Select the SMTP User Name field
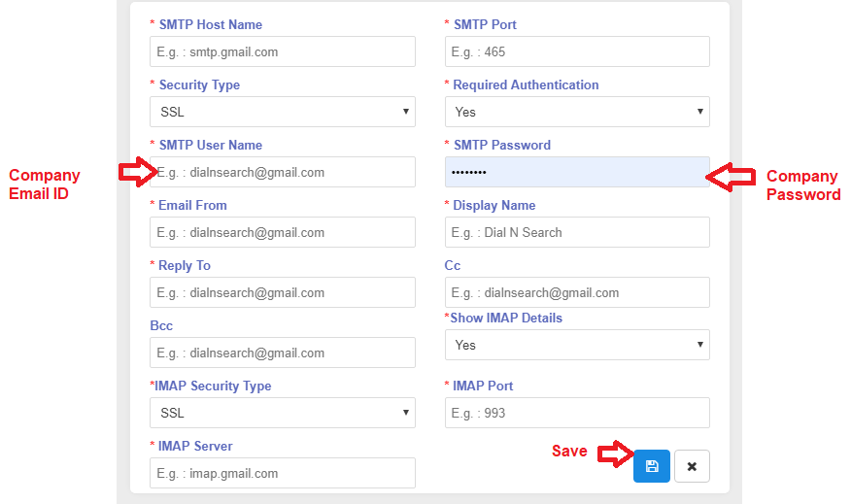851x504 pixels. point(282,172)
